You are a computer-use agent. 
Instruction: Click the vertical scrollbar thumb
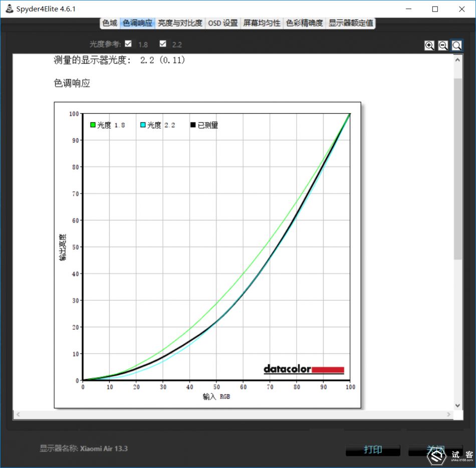[458, 168]
